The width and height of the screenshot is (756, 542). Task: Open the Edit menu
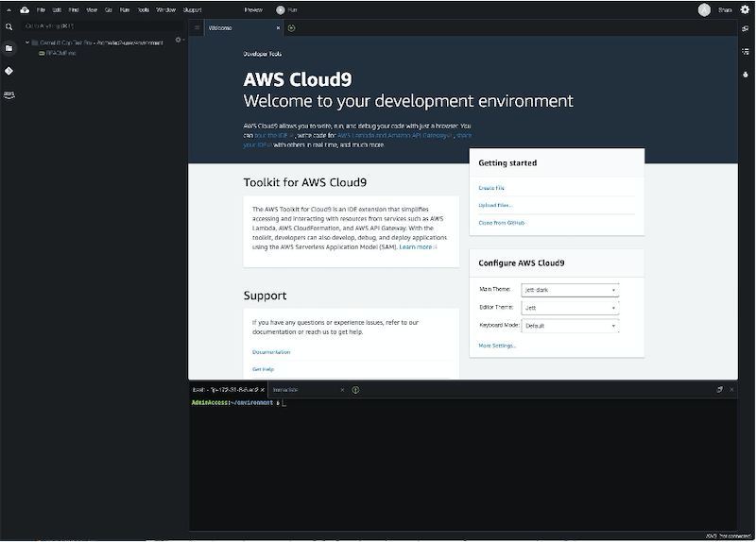click(57, 9)
